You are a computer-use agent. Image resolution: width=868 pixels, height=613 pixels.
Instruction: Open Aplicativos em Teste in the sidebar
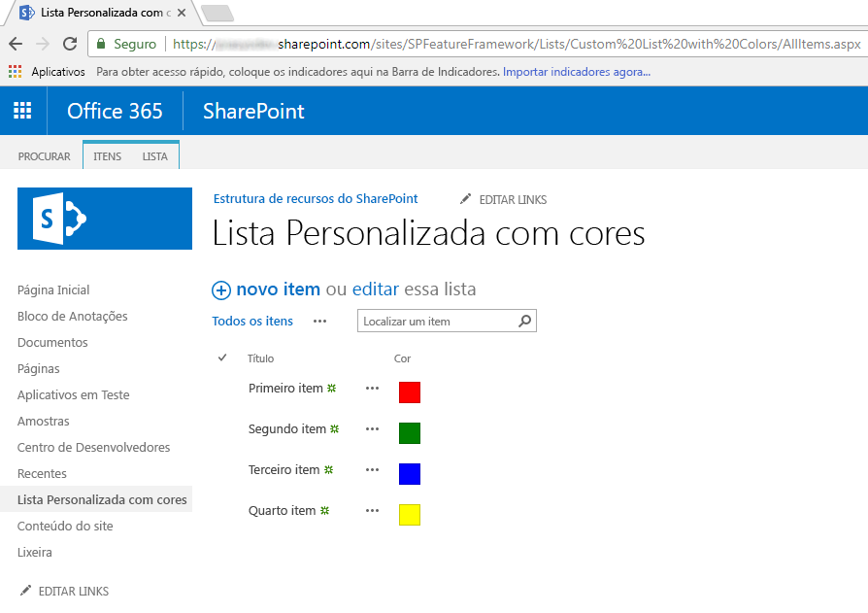pos(73,394)
